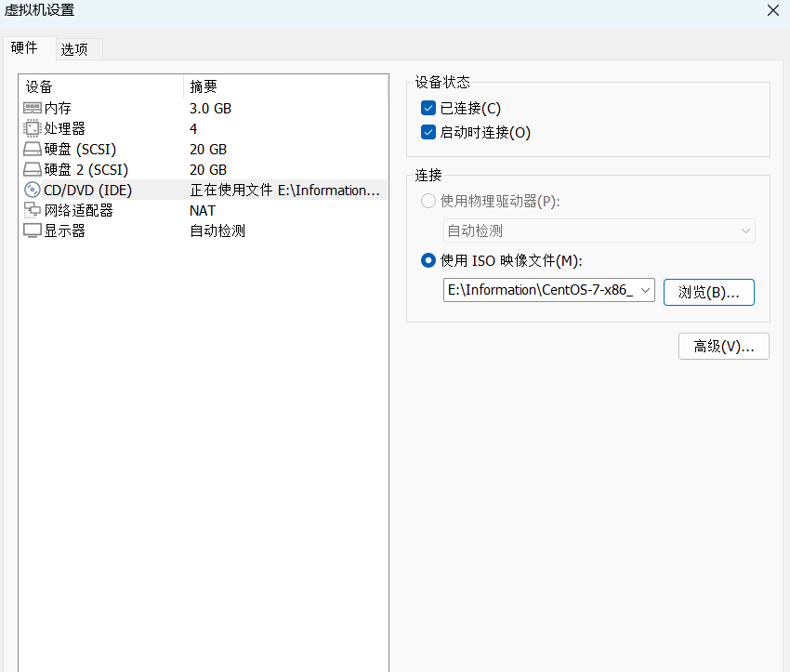Select the 使用 ISO 映像文件 radio button
The width and height of the screenshot is (790, 672).
coord(428,261)
